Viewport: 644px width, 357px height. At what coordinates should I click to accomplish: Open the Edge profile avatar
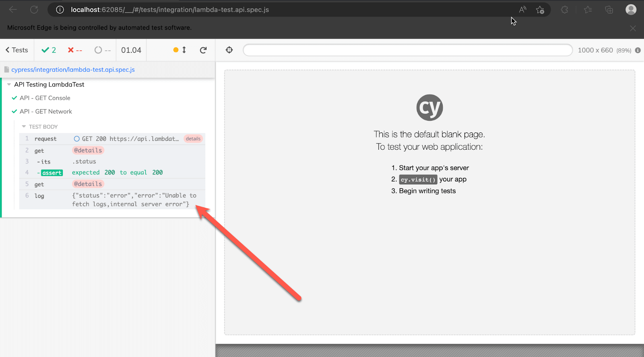[631, 9]
